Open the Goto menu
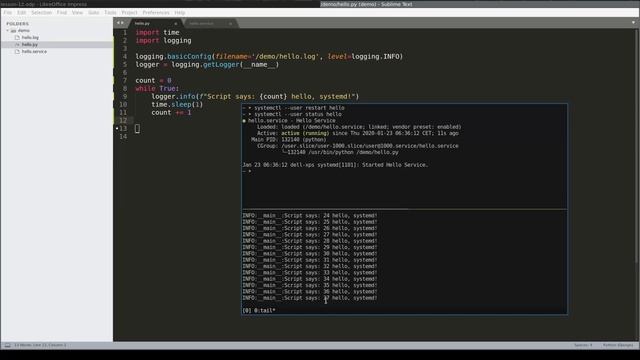 pos(93,13)
